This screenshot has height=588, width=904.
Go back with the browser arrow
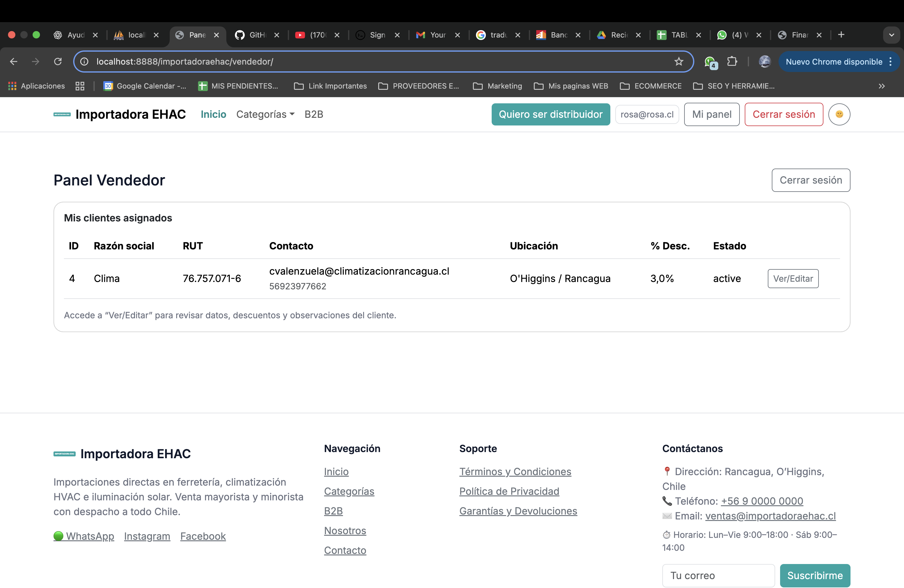click(14, 62)
